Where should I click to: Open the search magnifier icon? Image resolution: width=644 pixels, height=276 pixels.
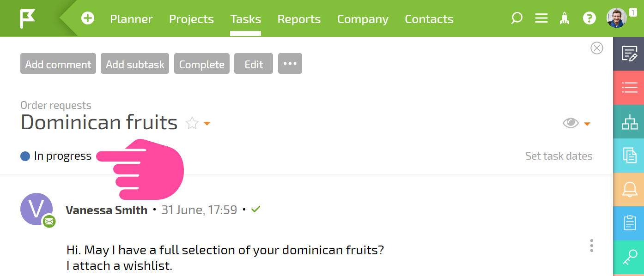coord(516,18)
